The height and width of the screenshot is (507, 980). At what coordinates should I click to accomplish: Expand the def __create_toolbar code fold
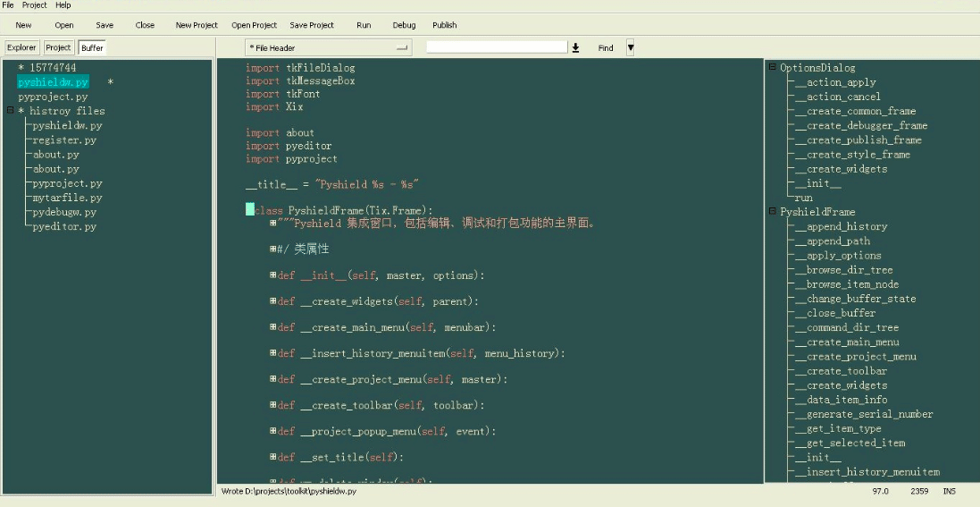pyautogui.click(x=273, y=405)
